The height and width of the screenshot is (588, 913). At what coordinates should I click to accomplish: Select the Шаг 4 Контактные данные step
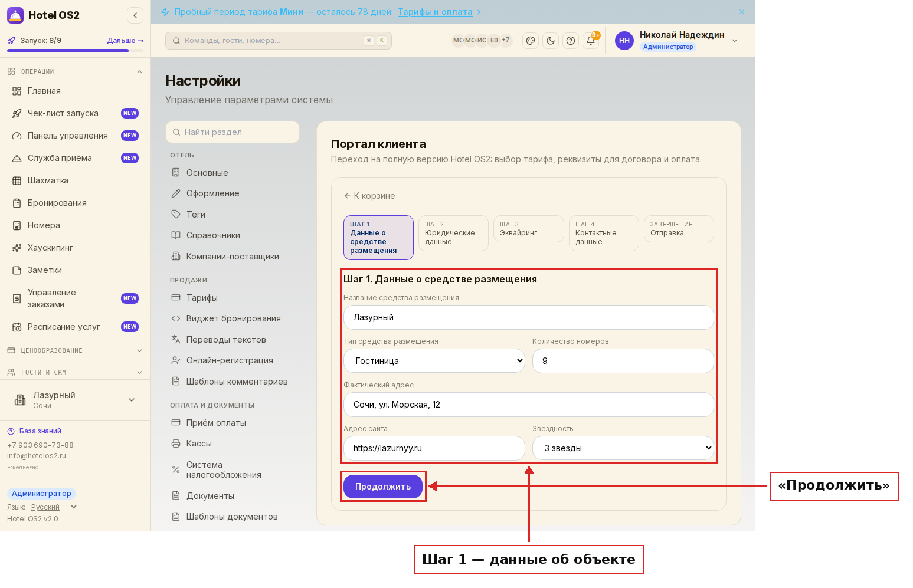coord(604,233)
